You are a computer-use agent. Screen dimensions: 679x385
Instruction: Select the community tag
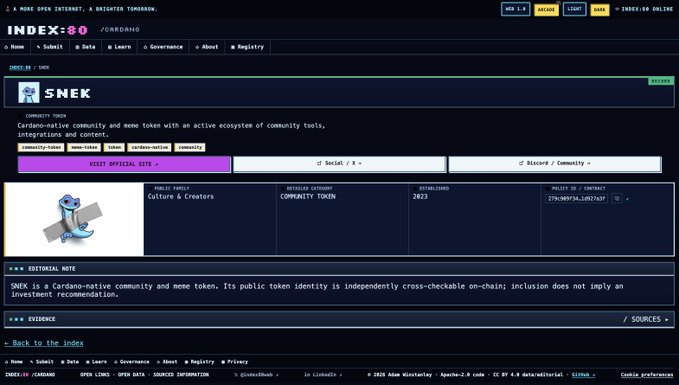[190, 148]
